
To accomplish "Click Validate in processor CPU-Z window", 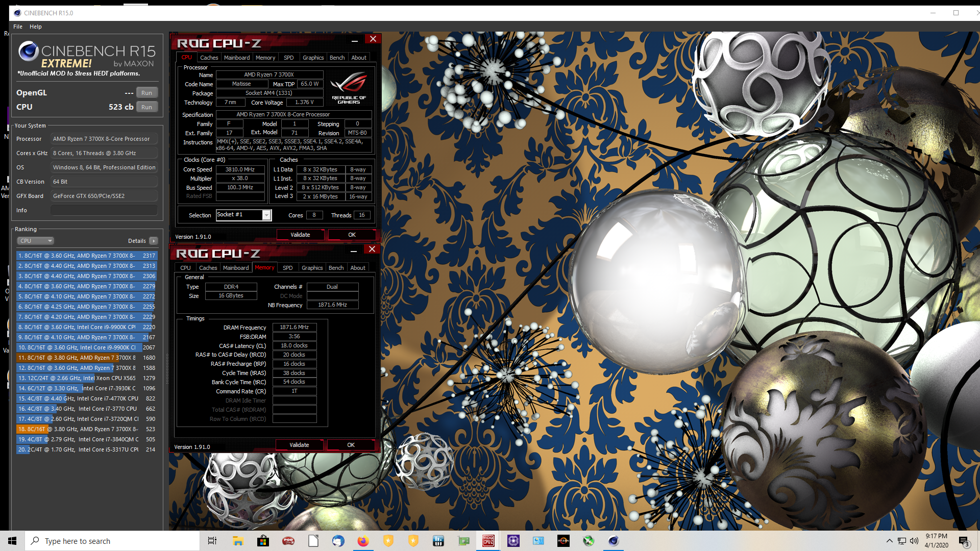I will click(300, 235).
